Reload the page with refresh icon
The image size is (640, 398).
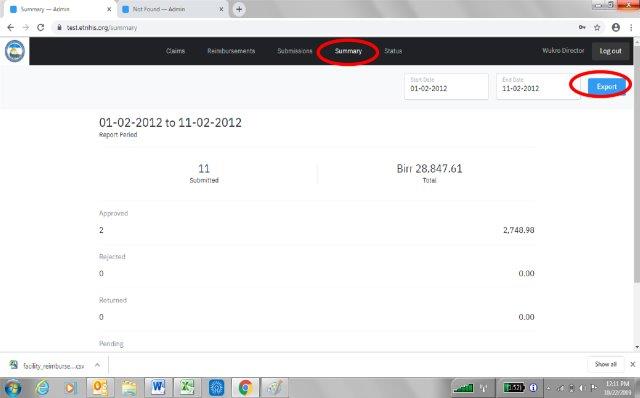40,27
